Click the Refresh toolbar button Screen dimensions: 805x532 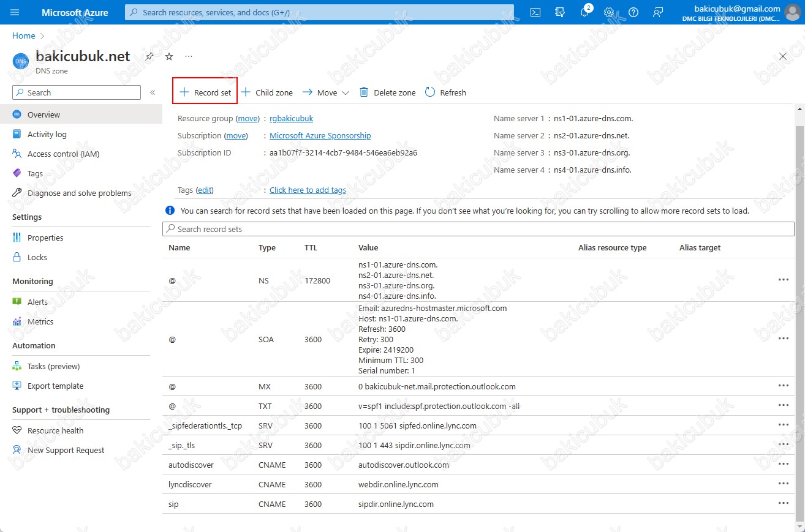tap(445, 92)
